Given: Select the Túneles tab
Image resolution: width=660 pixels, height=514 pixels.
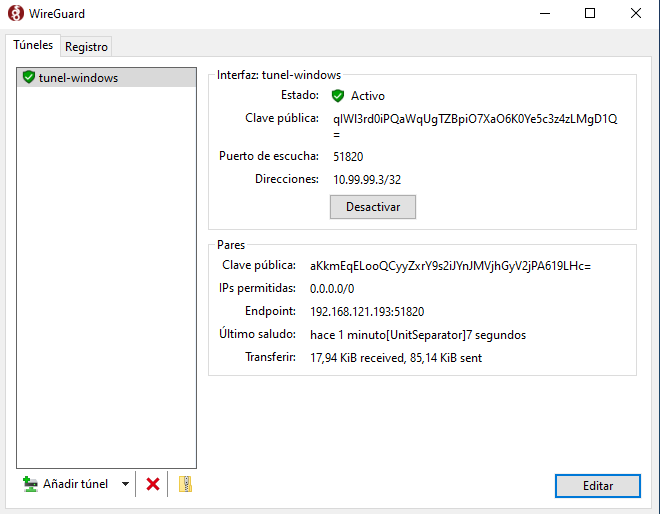Looking at the screenshot, I should [x=33, y=46].
